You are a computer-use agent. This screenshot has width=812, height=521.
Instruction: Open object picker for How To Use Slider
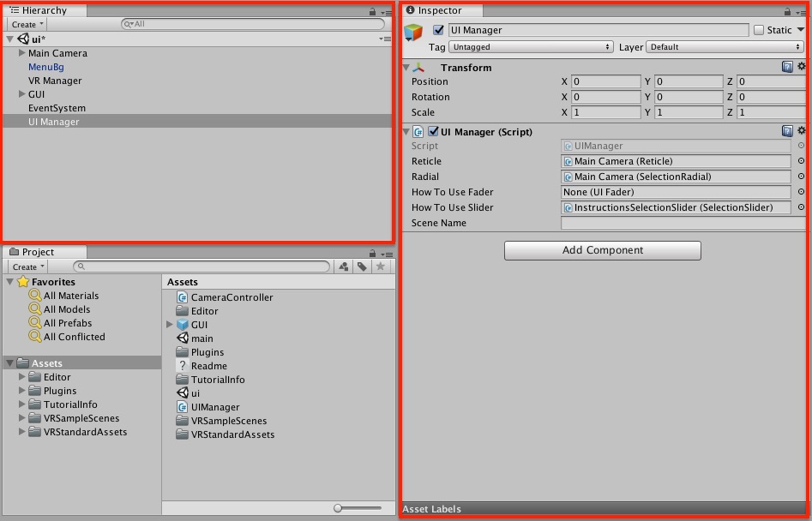coord(801,207)
